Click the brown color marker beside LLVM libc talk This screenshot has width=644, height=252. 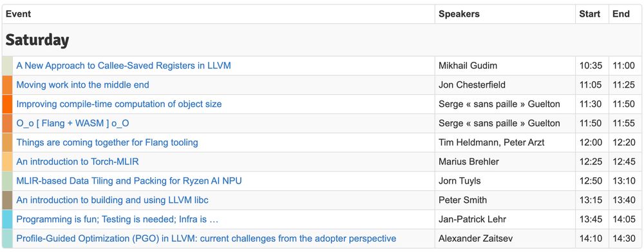tap(7, 200)
